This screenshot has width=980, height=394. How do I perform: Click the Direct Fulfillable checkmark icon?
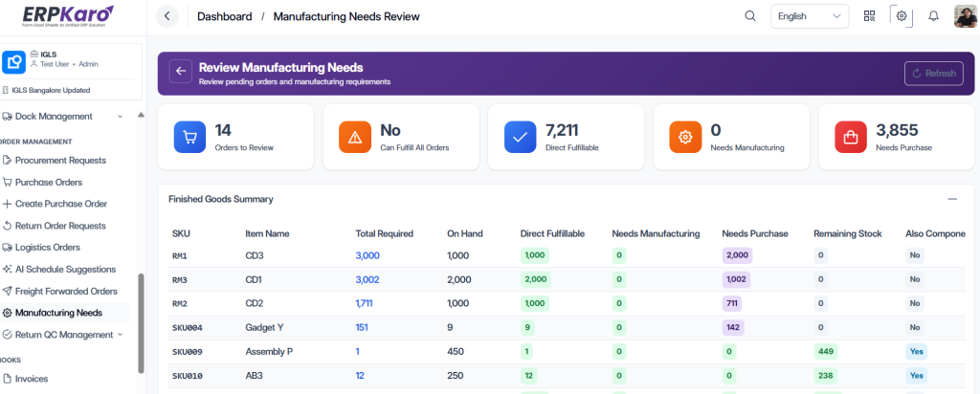point(520,137)
